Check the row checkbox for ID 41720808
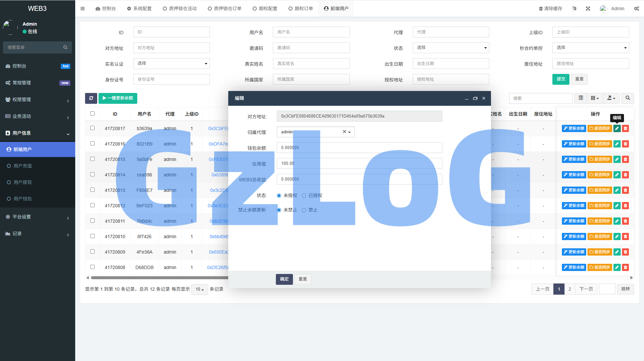Viewport: 644px width, 361px height. pos(92,267)
